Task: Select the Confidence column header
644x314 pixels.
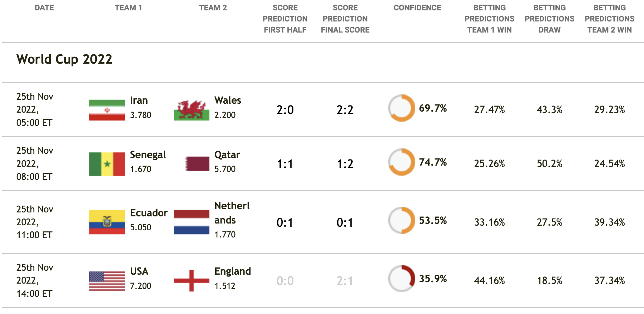Action: 417,8
